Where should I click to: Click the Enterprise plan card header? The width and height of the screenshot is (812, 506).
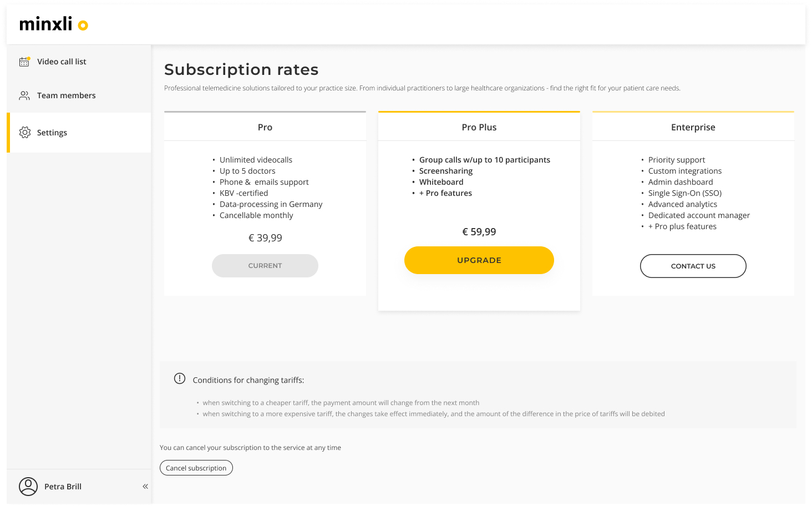pyautogui.click(x=693, y=127)
